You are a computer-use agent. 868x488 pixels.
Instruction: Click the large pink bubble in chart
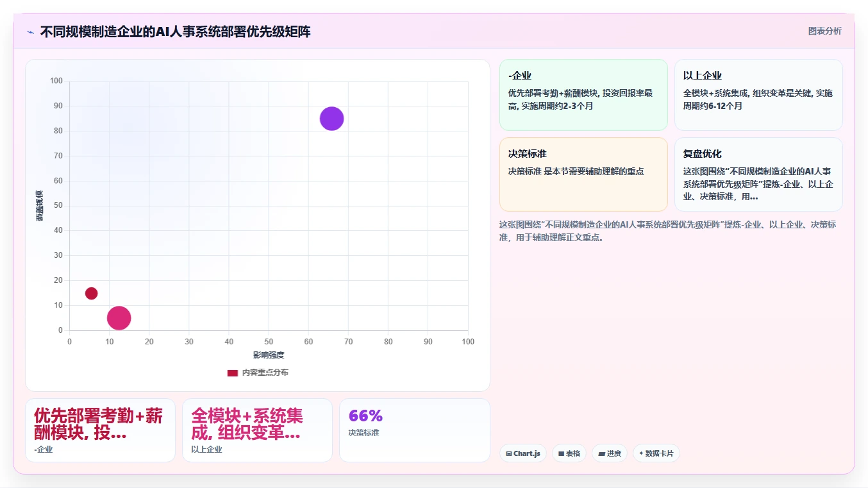(x=119, y=317)
